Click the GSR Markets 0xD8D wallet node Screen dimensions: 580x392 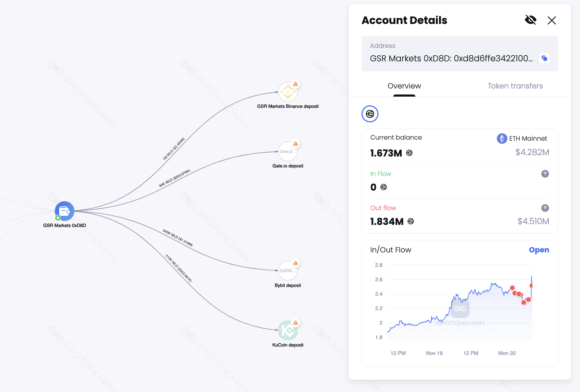pyautogui.click(x=64, y=211)
